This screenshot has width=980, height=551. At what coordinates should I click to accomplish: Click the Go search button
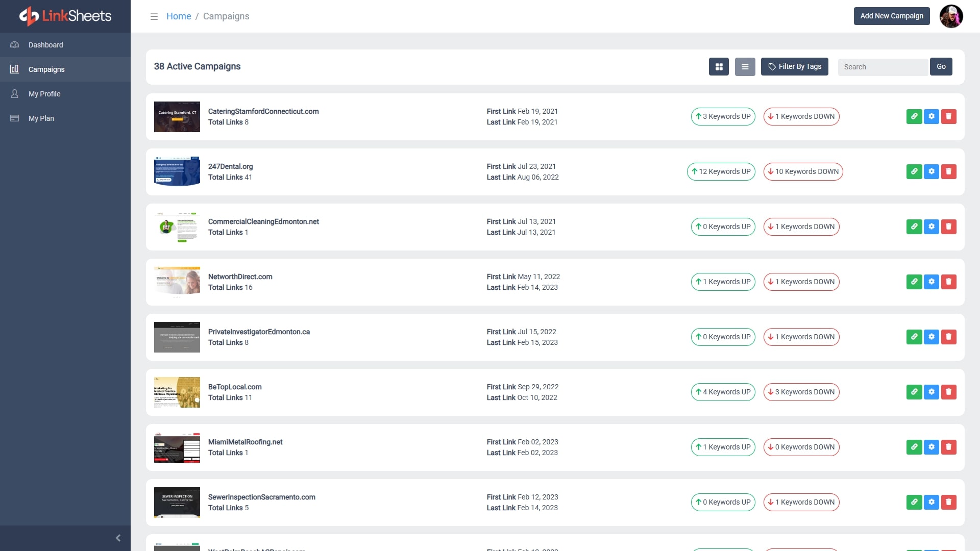[x=941, y=67]
